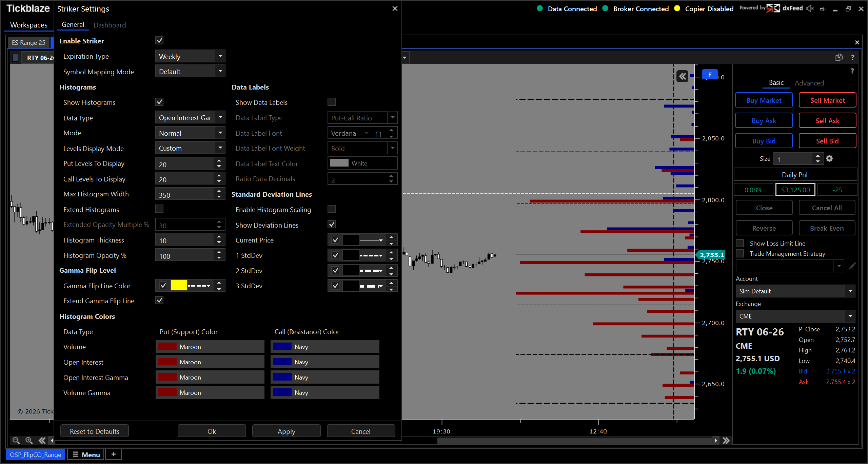This screenshot has height=464, width=868.
Task: Click the dxFeed logo in the title bar
Action: [x=785, y=8]
